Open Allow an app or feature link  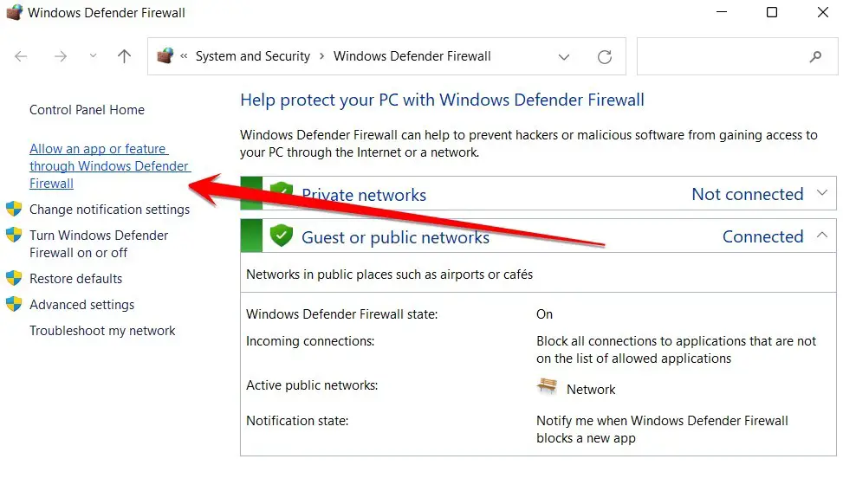110,166
